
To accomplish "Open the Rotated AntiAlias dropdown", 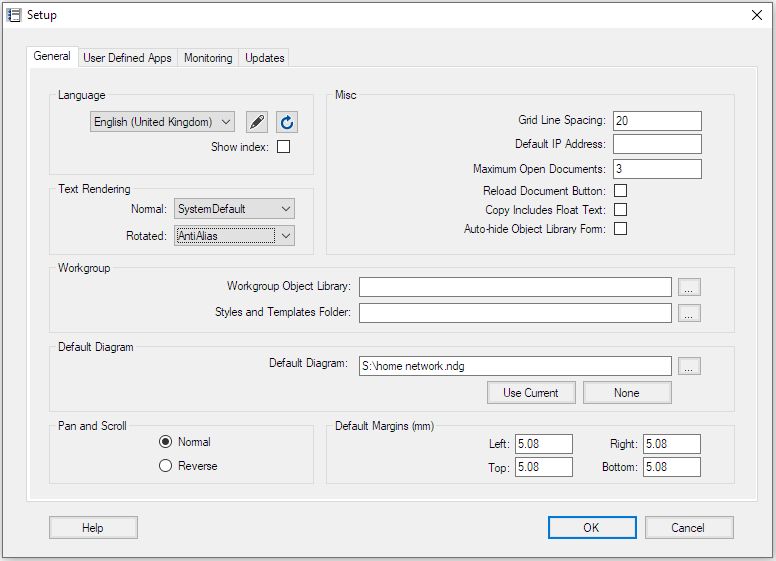I will coord(234,235).
